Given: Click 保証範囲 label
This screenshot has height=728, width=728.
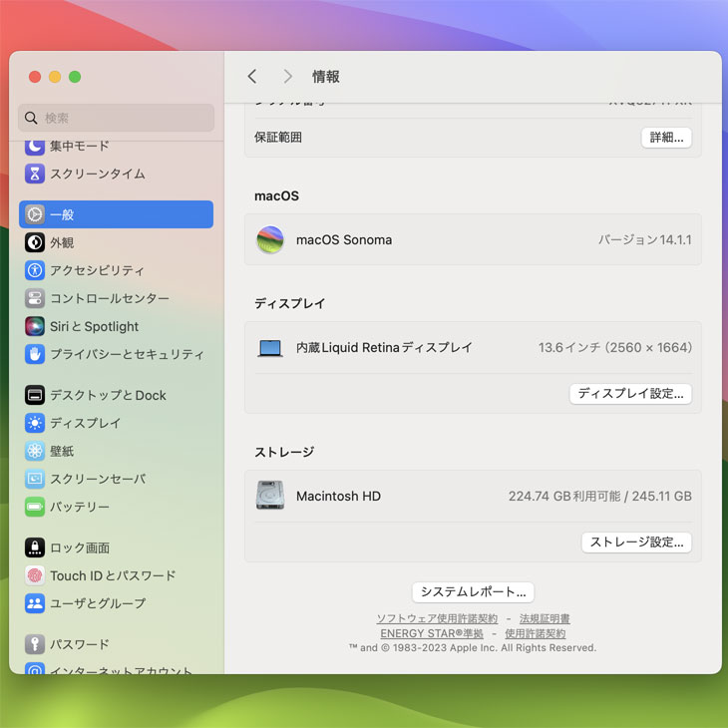Looking at the screenshot, I should tap(278, 137).
